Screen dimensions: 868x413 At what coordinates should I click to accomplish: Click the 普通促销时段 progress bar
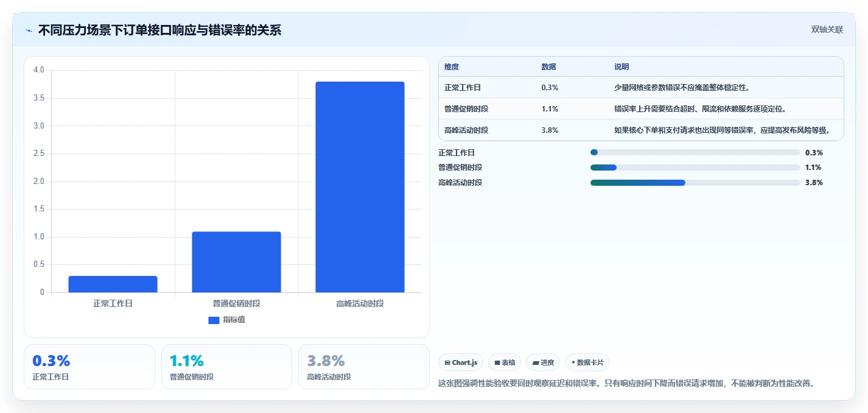pos(695,168)
